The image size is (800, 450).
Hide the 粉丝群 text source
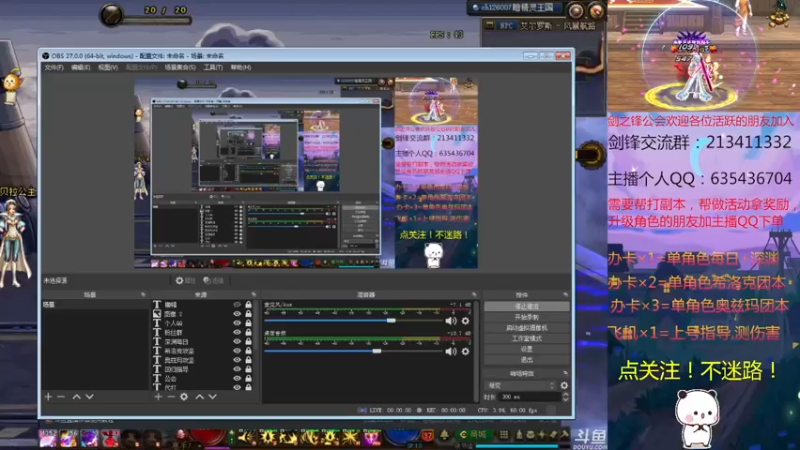coord(237,332)
